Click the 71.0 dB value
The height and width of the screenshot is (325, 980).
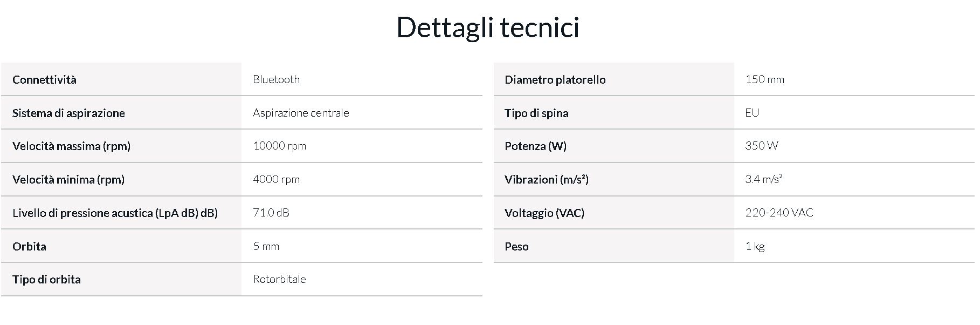[271, 213]
